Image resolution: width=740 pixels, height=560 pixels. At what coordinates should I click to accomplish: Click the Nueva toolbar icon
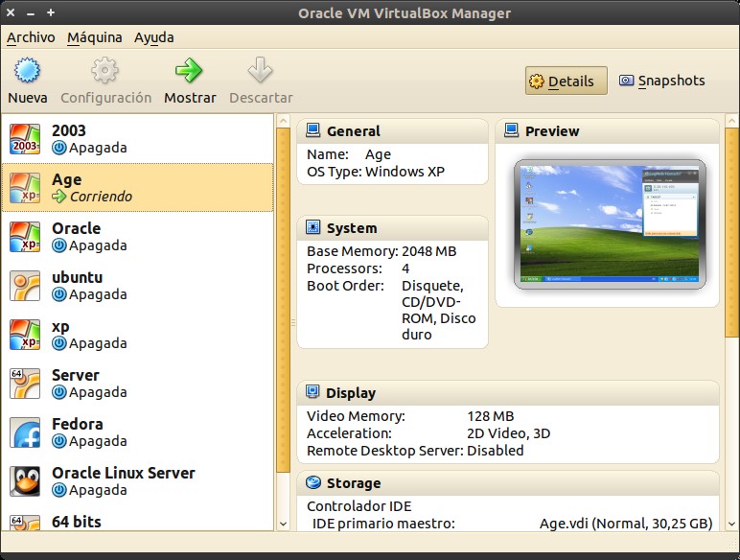(27, 70)
